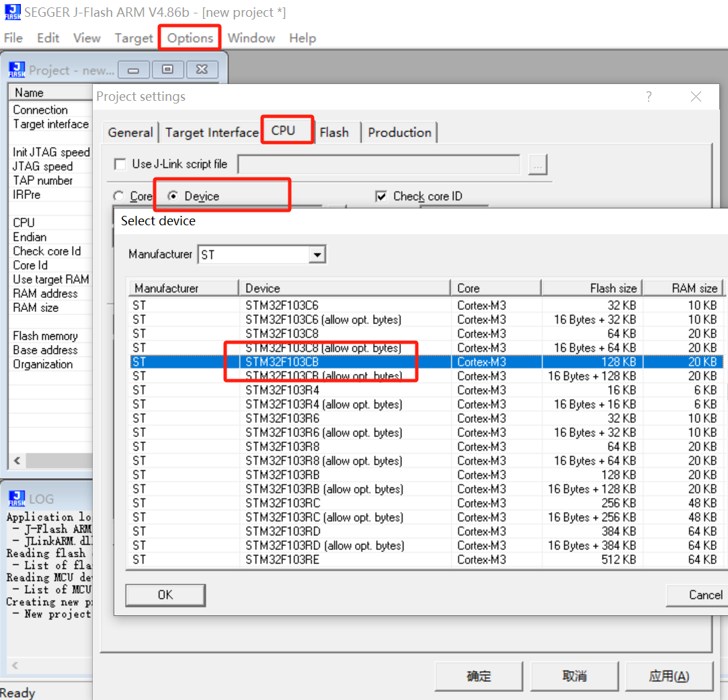Select Target interface row in Project window
This screenshot has height=700, width=728.
click(x=50, y=124)
